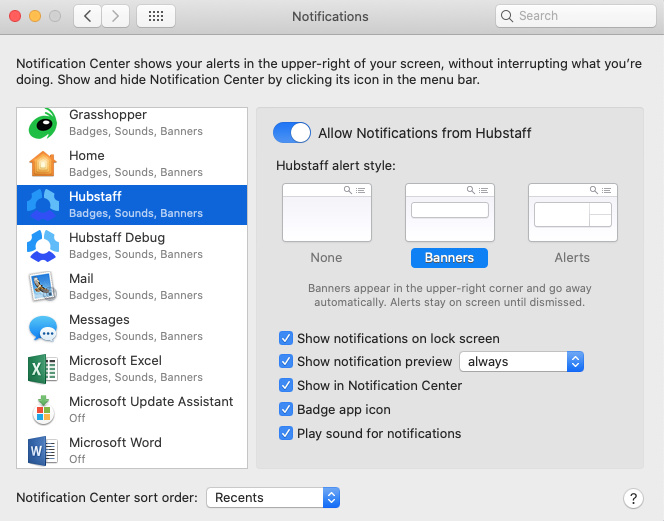Click the Hubstaff app icon in list
This screenshot has width=664, height=521.
[43, 205]
